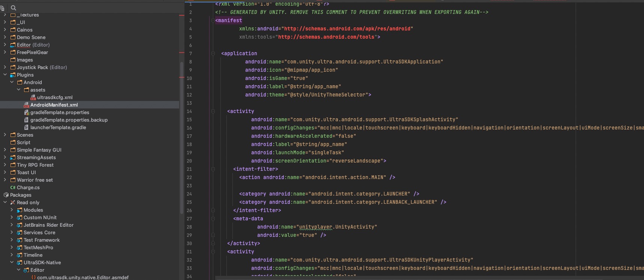
Task: Fold the manifest tag at line 3
Action: [213, 21]
